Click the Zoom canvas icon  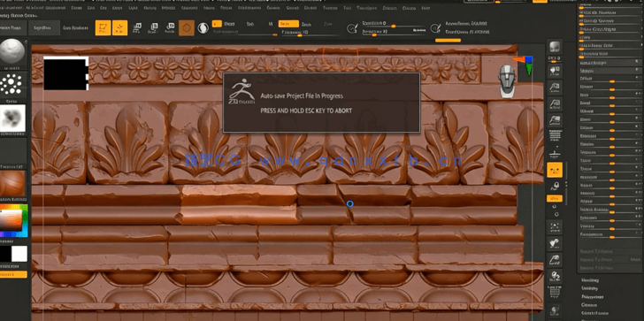[x=555, y=87]
